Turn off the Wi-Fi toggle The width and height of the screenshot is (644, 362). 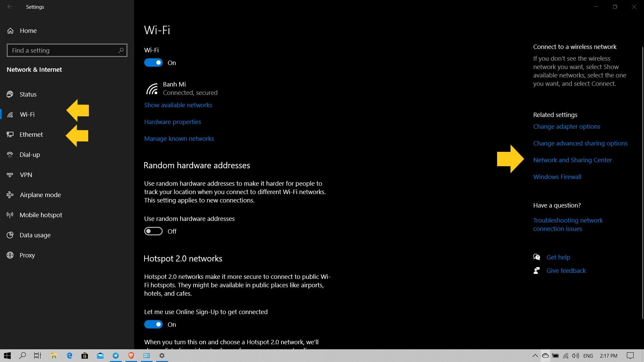tap(153, 63)
